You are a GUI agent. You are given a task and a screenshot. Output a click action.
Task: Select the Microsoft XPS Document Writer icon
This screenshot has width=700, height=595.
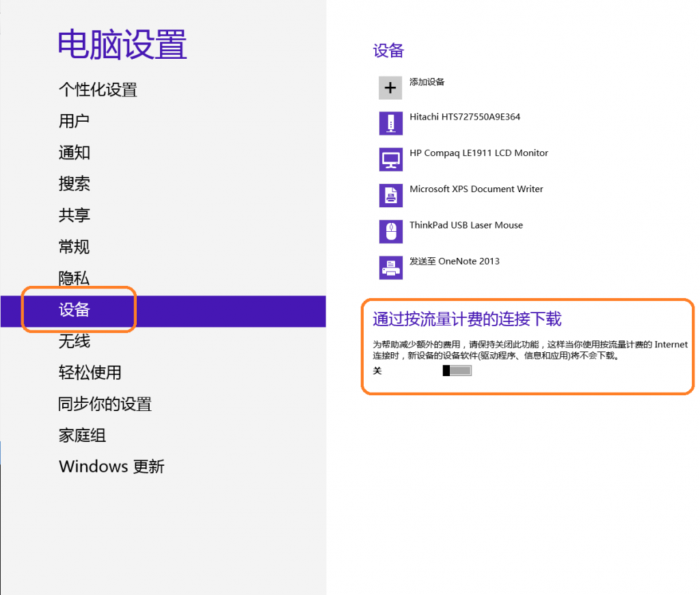pyautogui.click(x=390, y=196)
